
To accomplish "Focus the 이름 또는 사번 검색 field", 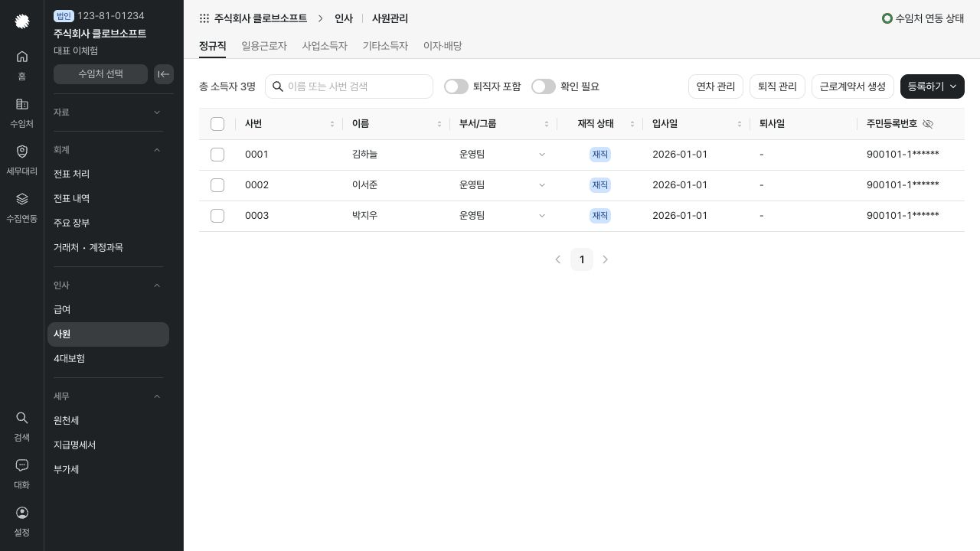I will tap(349, 86).
